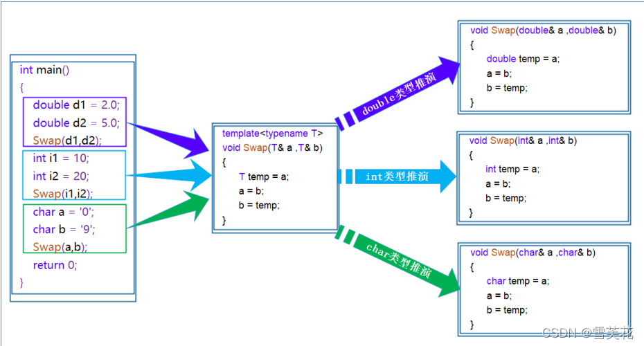Select the "int i2 = 20;" line

pyautogui.click(x=61, y=176)
